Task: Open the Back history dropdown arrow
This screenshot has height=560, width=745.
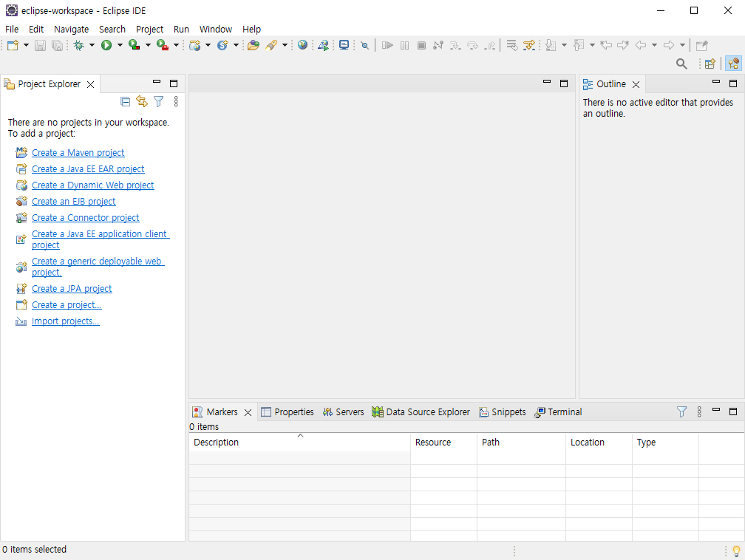Action: (x=654, y=45)
